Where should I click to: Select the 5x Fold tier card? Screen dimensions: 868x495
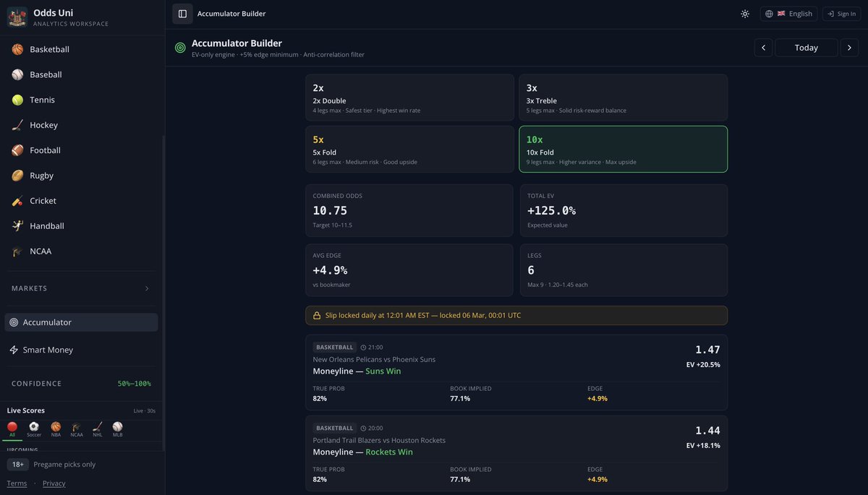409,149
